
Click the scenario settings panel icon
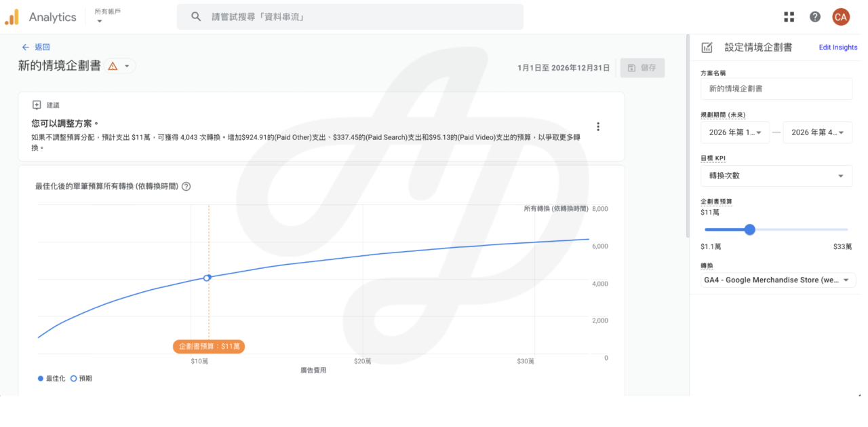707,48
